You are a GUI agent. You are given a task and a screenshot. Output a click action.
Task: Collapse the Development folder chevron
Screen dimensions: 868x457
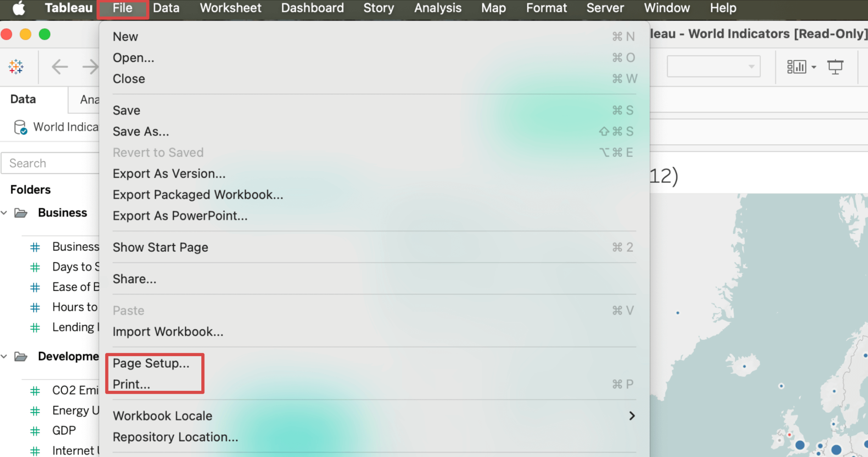coord(4,357)
